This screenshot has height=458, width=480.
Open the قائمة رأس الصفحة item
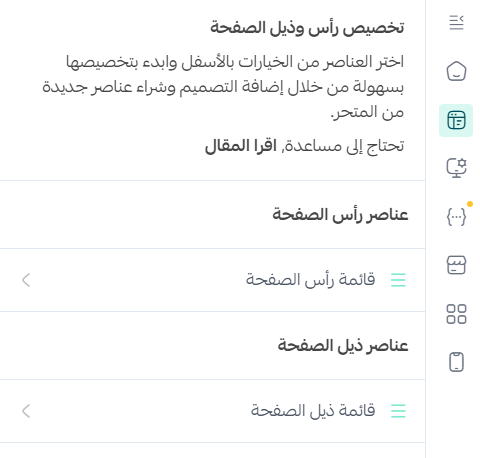(213, 280)
